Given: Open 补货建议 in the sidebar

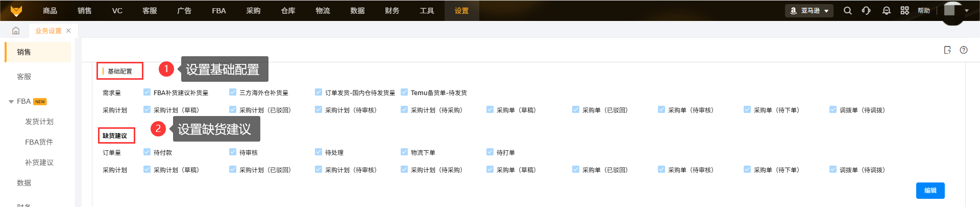Looking at the screenshot, I should point(39,163).
